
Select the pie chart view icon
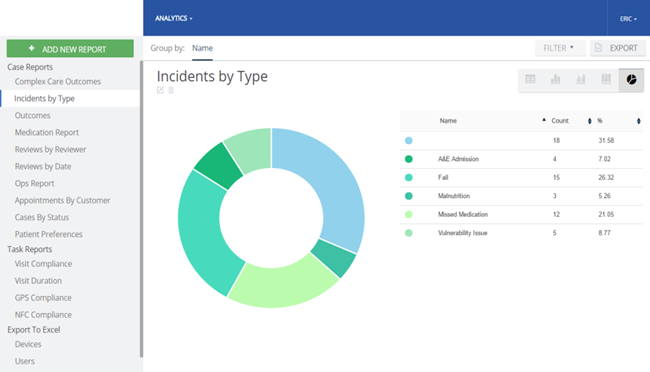(x=631, y=80)
